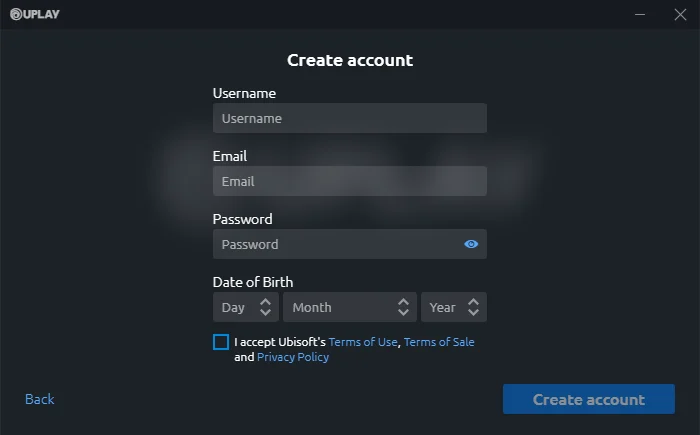700x435 pixels.
Task: Open the Terms of Use link
Action: coord(363,342)
